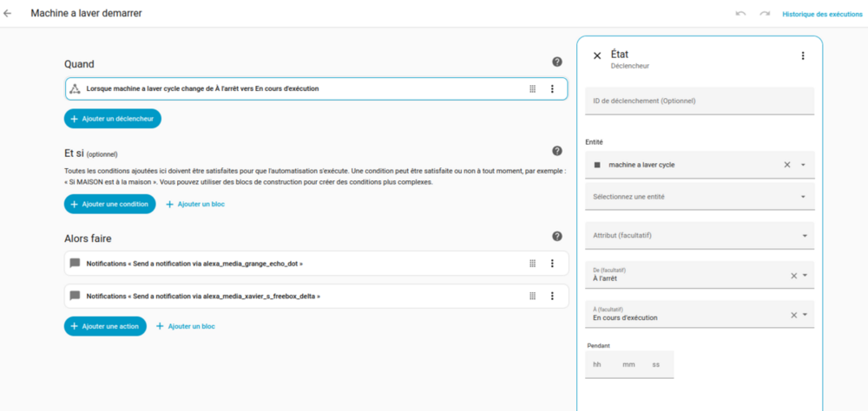Viewport: 868px width, 411px height.
Task: Open the alexa_media_grange_echo_dot notification action
Action: (317, 264)
